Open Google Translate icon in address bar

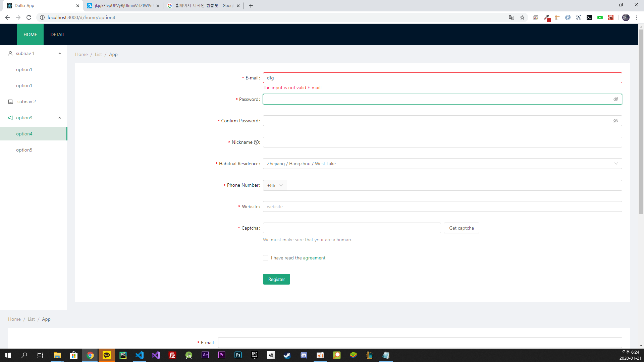tap(512, 17)
